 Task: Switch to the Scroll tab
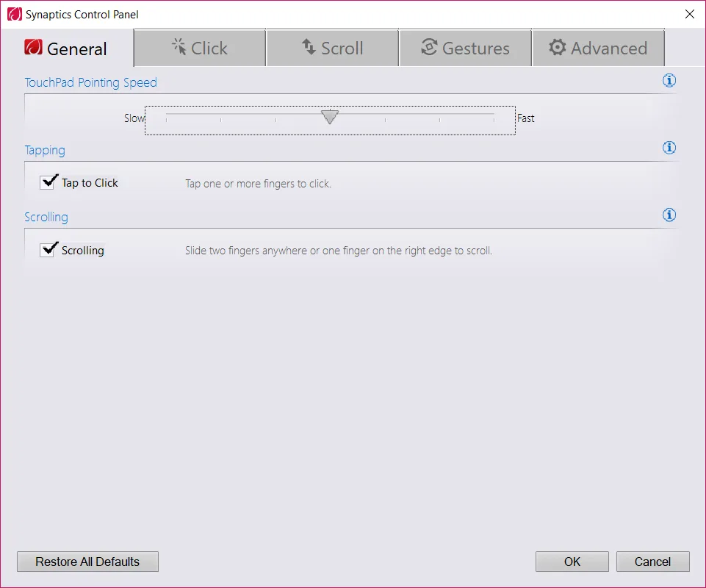coord(332,48)
